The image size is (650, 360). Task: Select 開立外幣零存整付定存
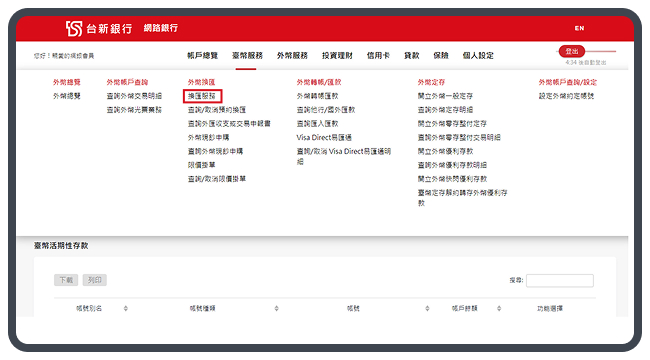point(452,124)
